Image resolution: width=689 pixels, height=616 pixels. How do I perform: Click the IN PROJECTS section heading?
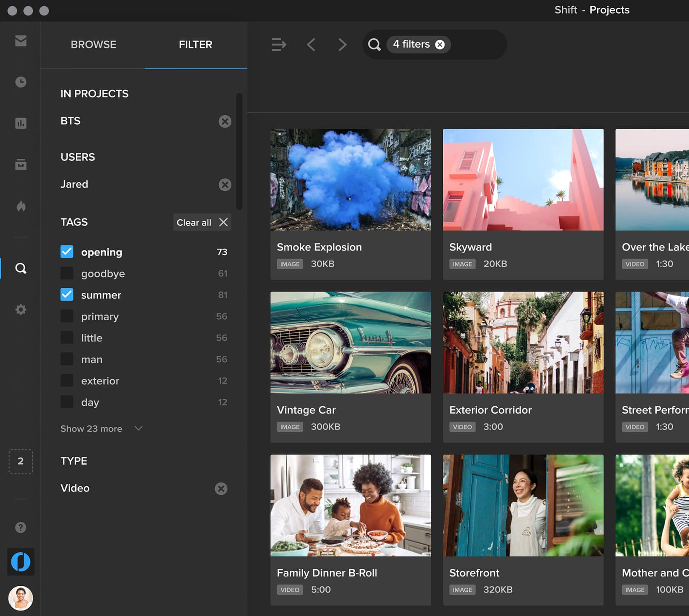pyautogui.click(x=94, y=94)
